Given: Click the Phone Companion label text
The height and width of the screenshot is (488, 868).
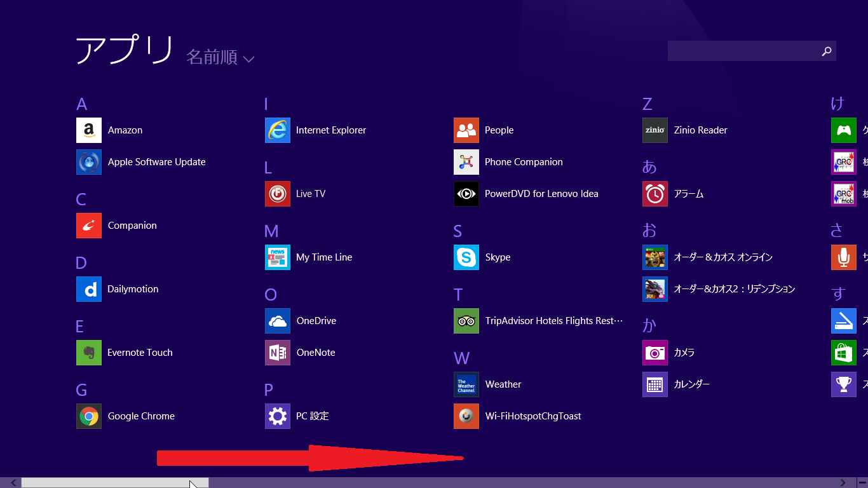Looking at the screenshot, I should [x=524, y=162].
